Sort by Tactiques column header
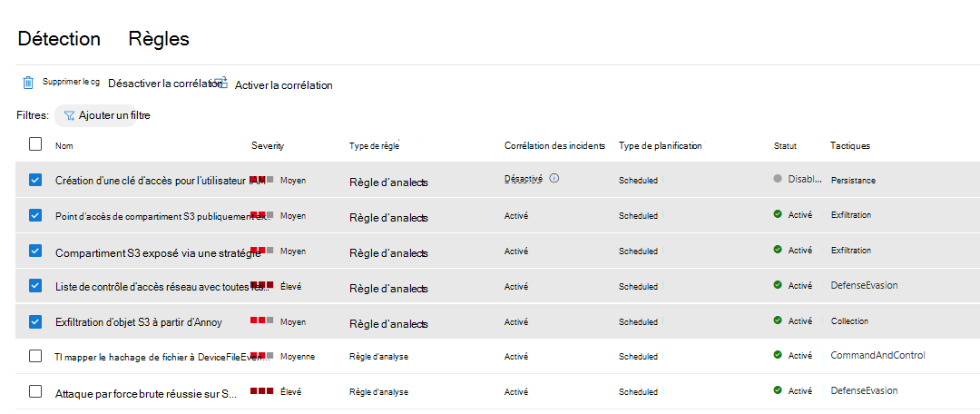980x414 pixels. pyautogui.click(x=850, y=145)
